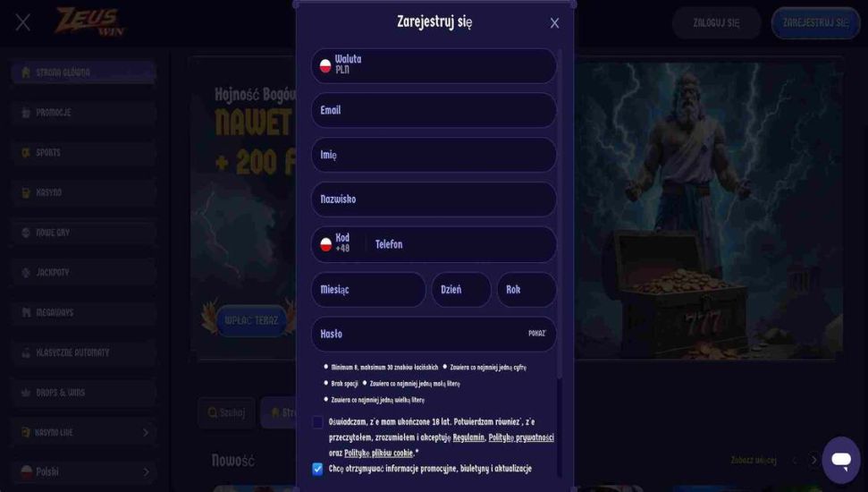868x492 pixels.
Task: Click next arrow beside Zobacz więcej
Action: [813, 460]
